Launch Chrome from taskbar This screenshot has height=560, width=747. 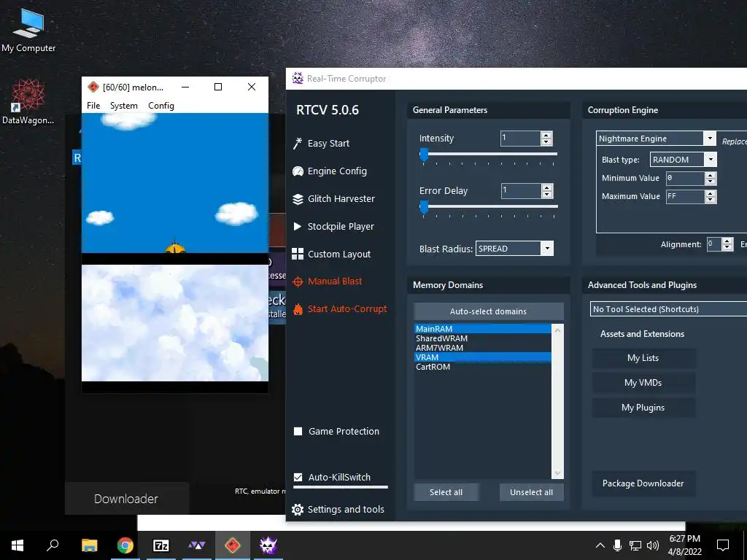[125, 545]
